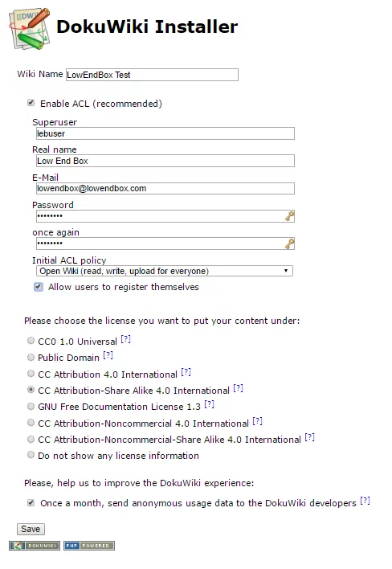Open the help link beside GNU Free Documentation License

coord(209,404)
